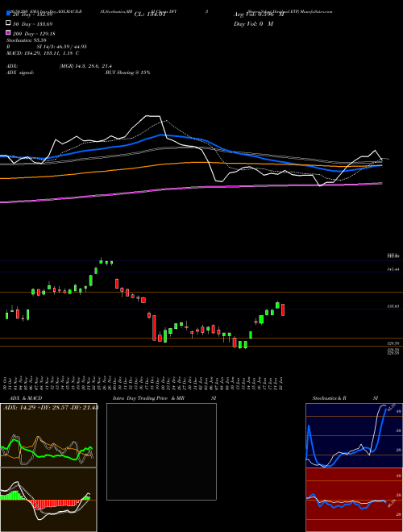Viewport: 403px width, 532px height.
Task: Click the 'Day Vol: 0 M' reading
Action: point(253,24)
